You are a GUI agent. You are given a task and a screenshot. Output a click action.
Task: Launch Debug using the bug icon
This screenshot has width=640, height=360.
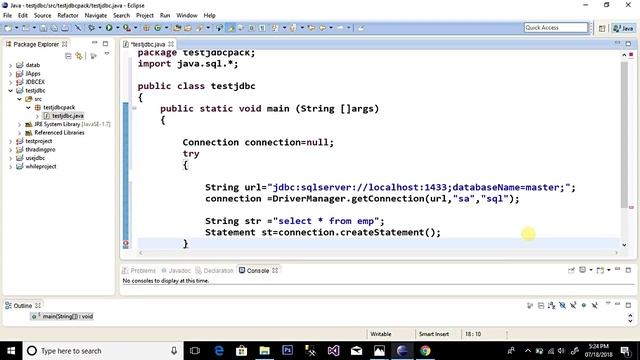pyautogui.click(x=91, y=28)
